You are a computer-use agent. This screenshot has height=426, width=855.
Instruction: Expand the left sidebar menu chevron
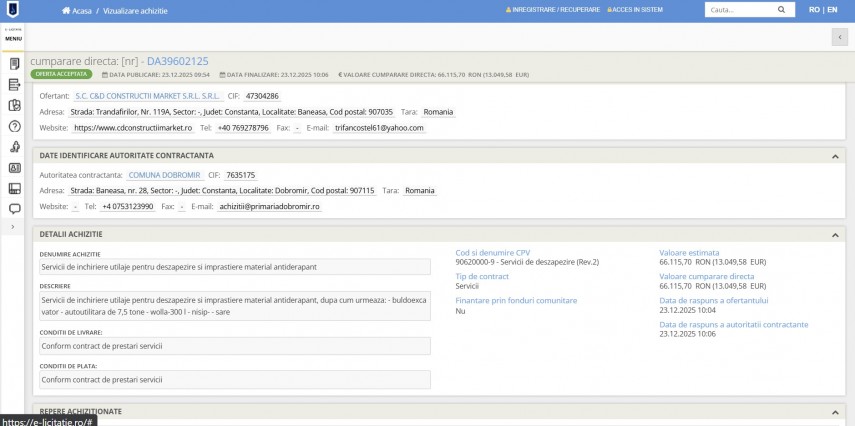[x=14, y=228]
